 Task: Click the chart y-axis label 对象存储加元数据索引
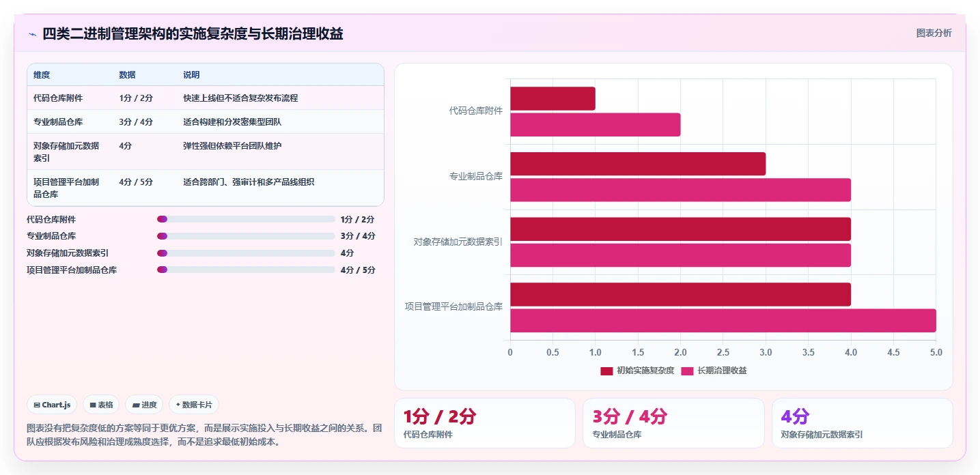(x=458, y=242)
